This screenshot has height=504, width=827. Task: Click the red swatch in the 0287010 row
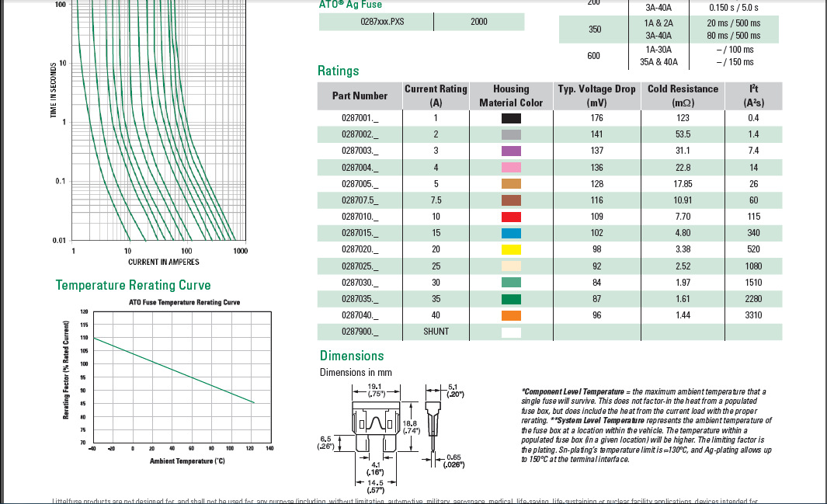[x=511, y=217]
